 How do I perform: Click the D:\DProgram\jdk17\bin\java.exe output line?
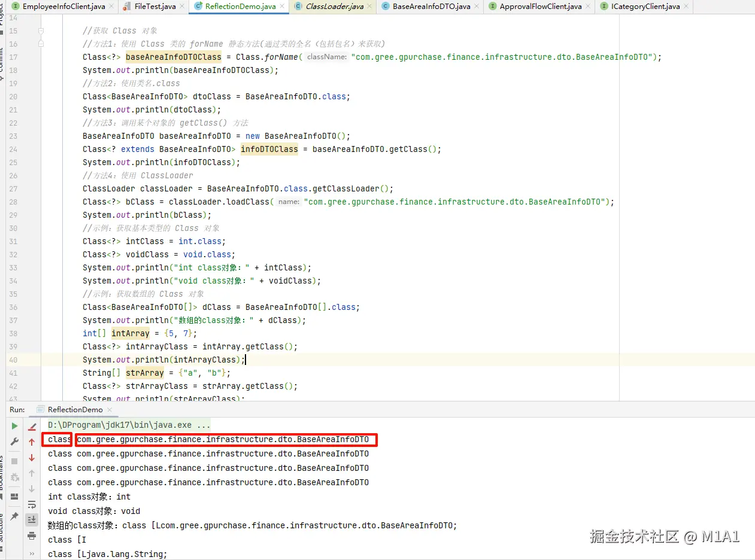129,425
